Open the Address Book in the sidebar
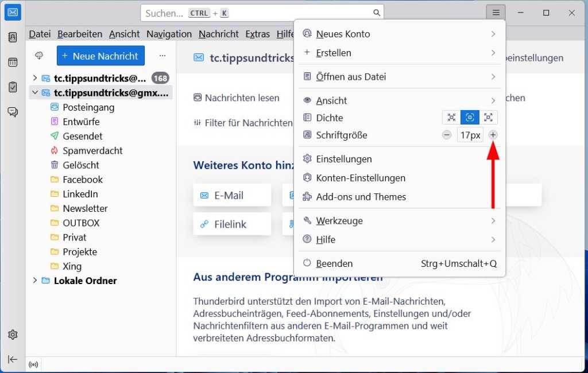 coord(13,36)
